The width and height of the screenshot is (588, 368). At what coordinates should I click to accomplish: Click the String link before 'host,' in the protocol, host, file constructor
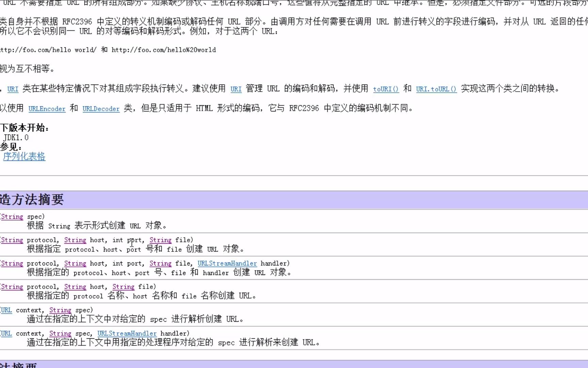75,287
